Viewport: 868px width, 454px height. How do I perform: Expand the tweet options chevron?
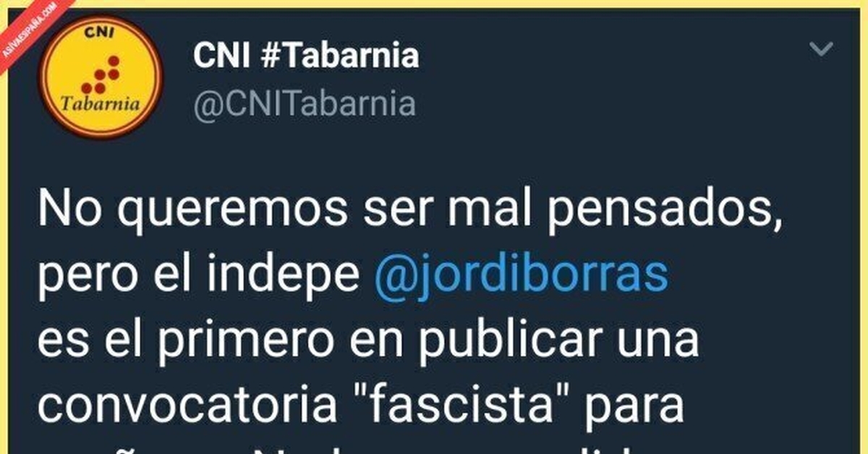820,50
